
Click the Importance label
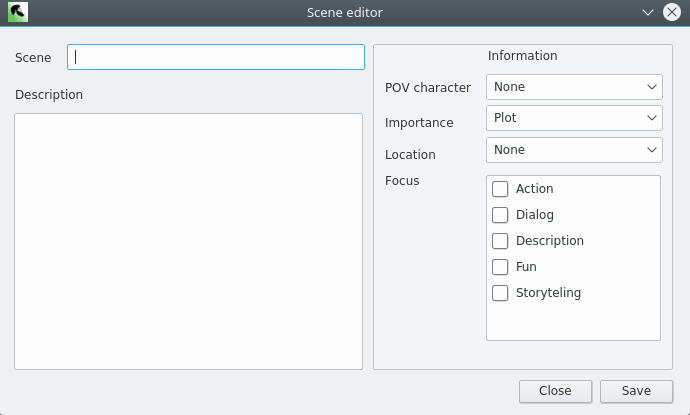click(419, 122)
